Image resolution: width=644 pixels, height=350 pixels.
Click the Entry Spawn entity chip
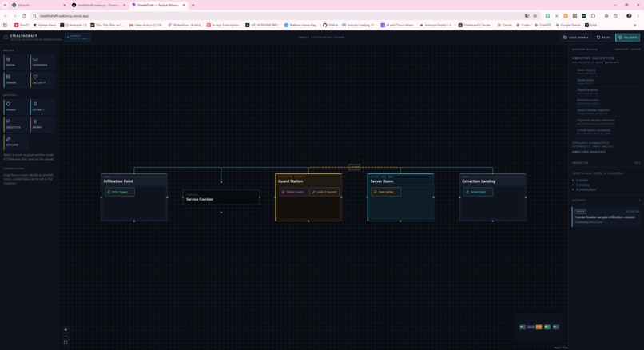pyautogui.click(x=120, y=192)
